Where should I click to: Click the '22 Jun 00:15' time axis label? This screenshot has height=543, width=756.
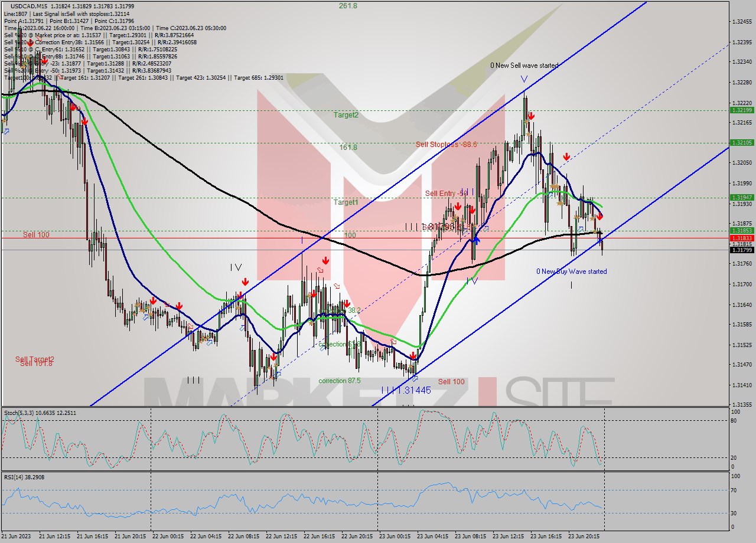pyautogui.click(x=169, y=537)
